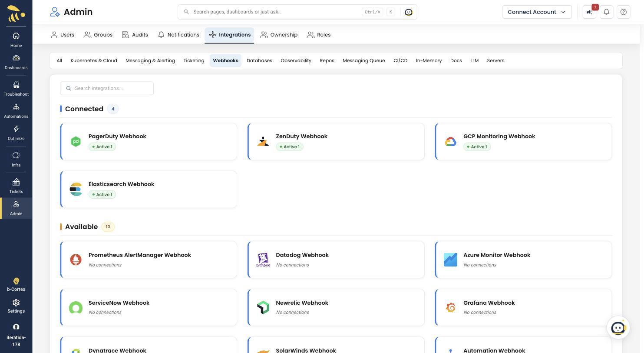This screenshot has height=353, width=644.
Task: Click the Azure Monitor logo icon
Action: tap(450, 260)
